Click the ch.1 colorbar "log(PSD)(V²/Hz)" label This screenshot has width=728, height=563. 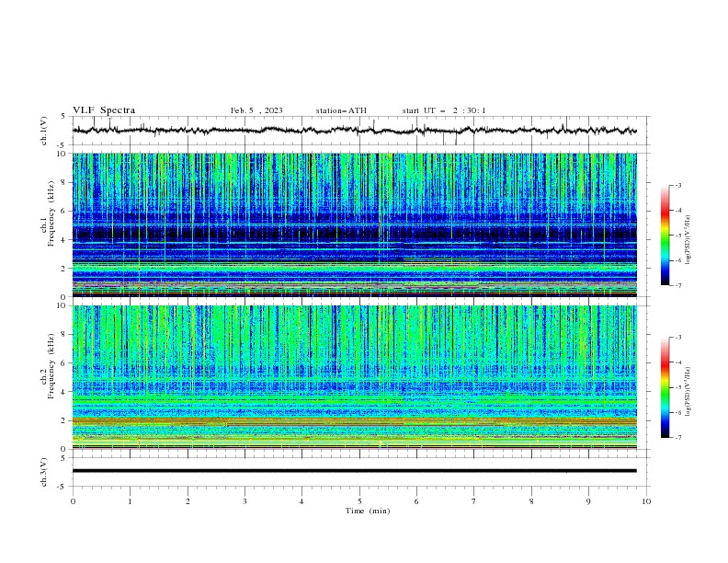pyautogui.click(x=689, y=239)
